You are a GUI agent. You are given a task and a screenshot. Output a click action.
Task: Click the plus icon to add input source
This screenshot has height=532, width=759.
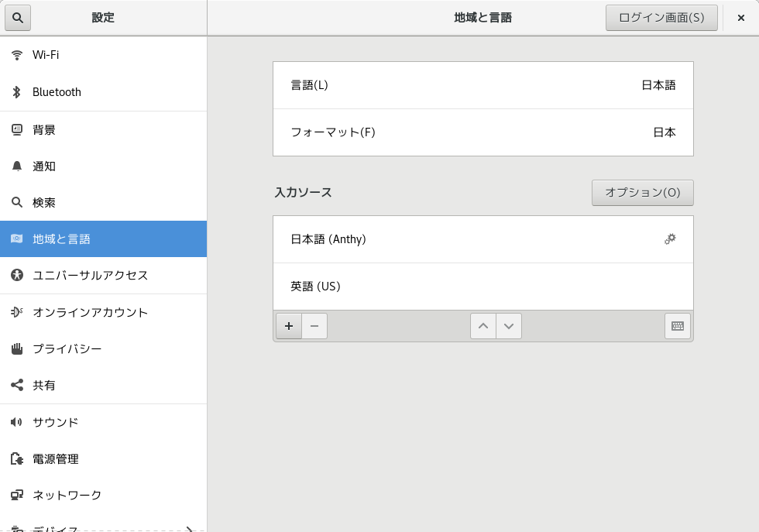289,326
